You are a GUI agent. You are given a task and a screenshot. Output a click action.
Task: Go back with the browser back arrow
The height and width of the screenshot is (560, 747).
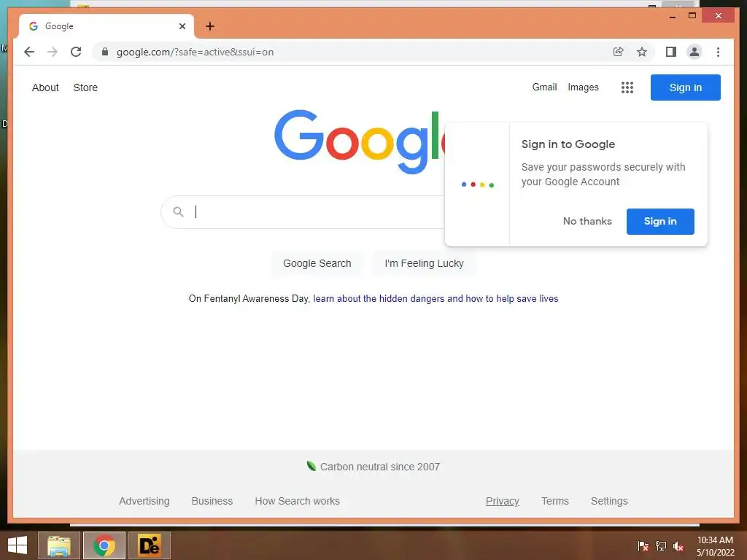tap(29, 52)
